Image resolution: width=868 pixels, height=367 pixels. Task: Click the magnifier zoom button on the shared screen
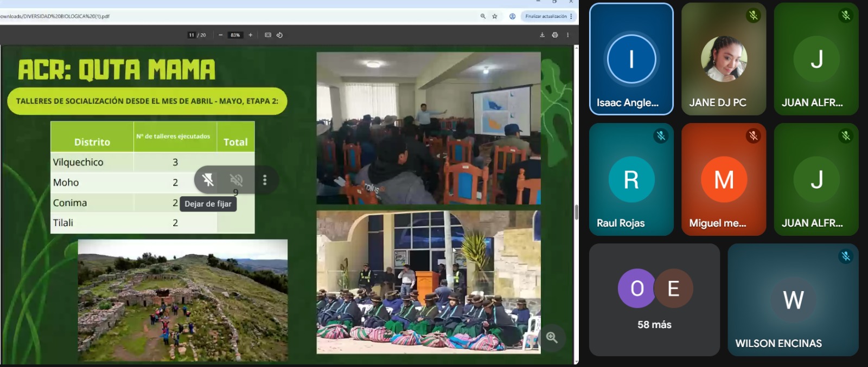[x=552, y=338]
